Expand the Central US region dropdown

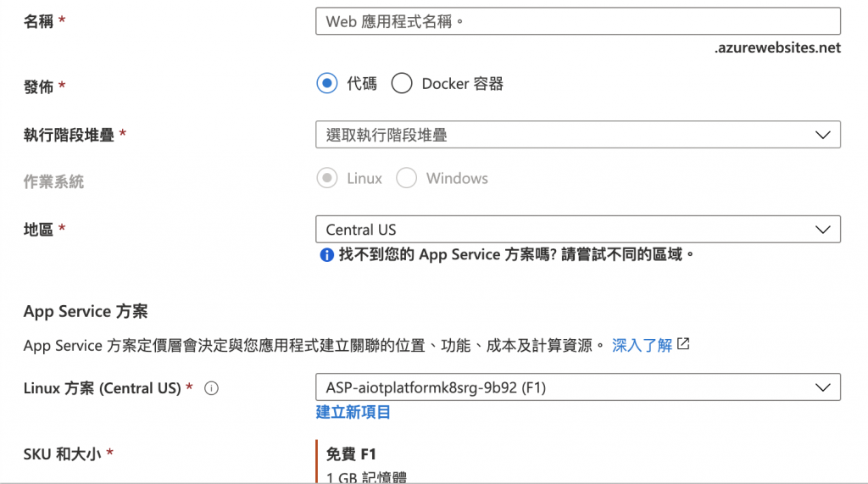pos(578,229)
